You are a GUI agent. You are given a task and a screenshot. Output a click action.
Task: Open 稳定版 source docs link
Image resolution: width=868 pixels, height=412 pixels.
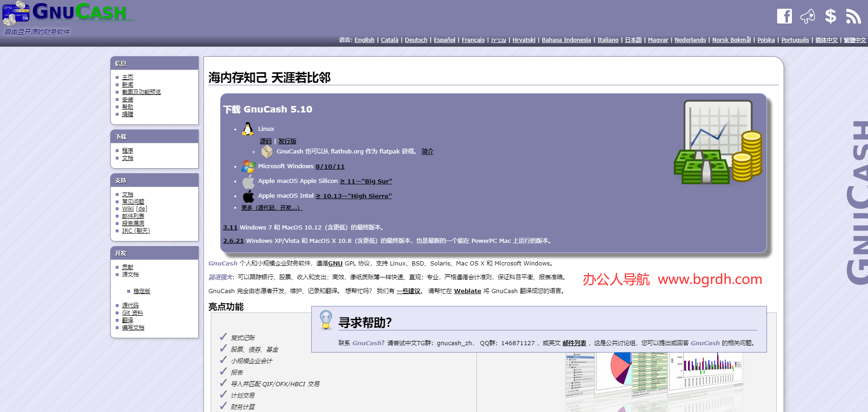coord(142,291)
